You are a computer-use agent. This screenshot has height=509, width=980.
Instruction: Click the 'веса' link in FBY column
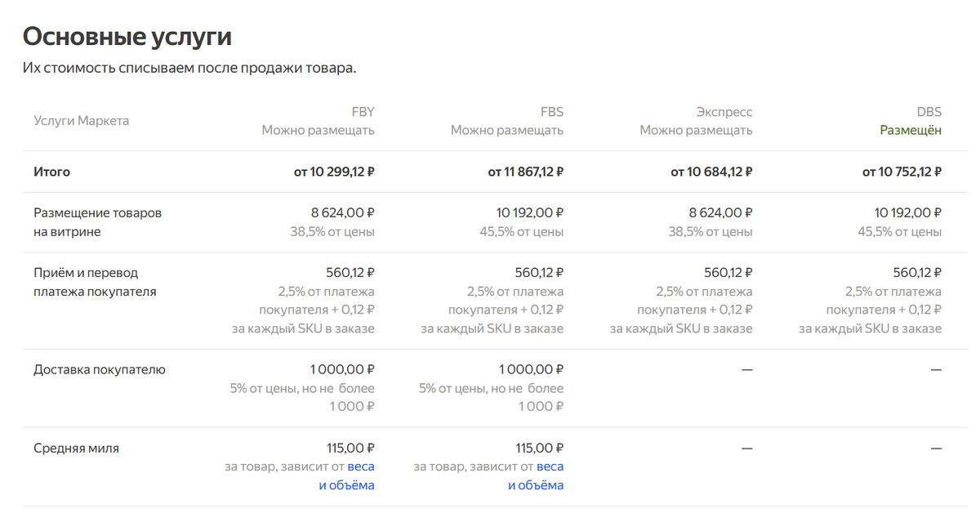pos(361,467)
